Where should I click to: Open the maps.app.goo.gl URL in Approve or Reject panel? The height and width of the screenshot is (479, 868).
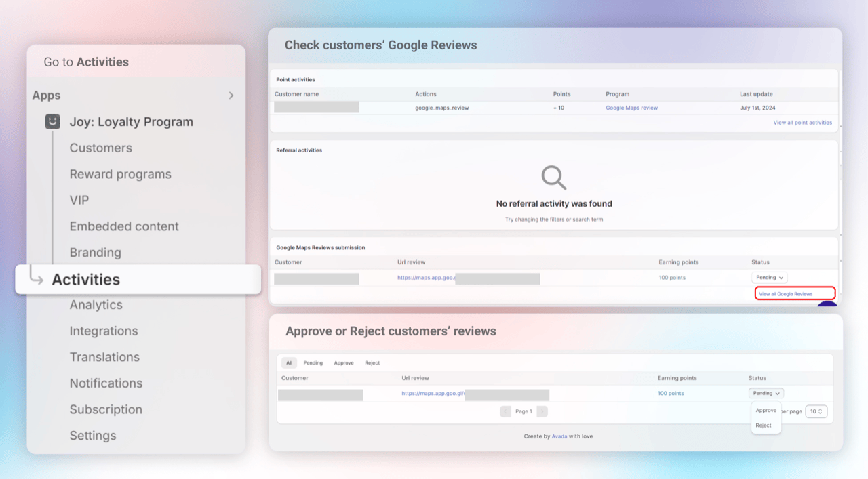tap(433, 393)
